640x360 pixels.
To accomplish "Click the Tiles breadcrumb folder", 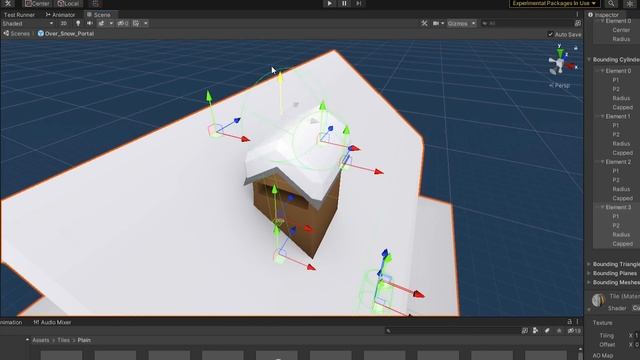I will click(63, 340).
